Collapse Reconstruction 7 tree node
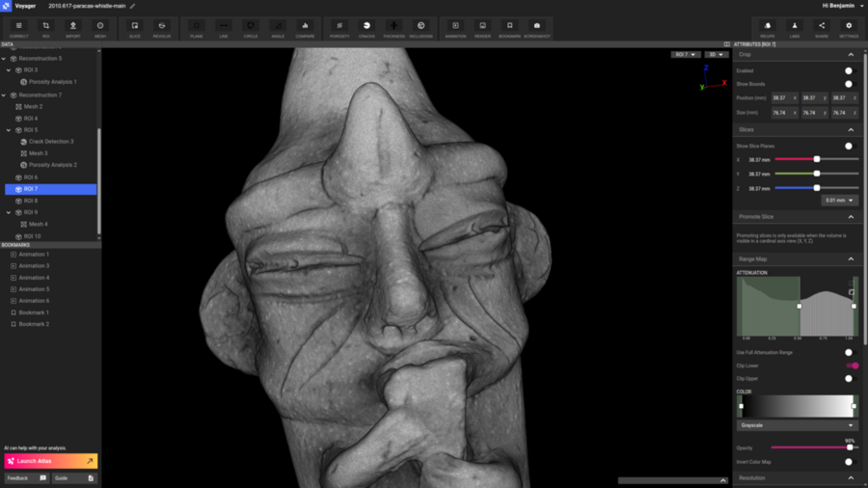Screen dimensions: 868x488 click(x=4, y=95)
